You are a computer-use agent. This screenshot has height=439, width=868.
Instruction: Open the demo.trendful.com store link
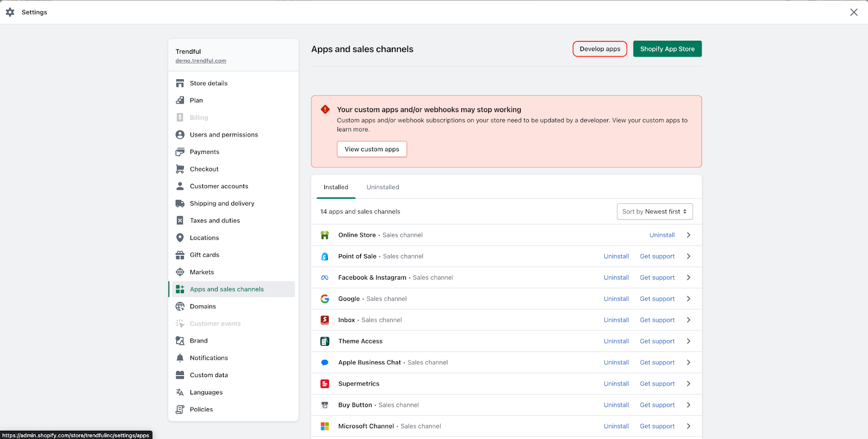point(201,61)
